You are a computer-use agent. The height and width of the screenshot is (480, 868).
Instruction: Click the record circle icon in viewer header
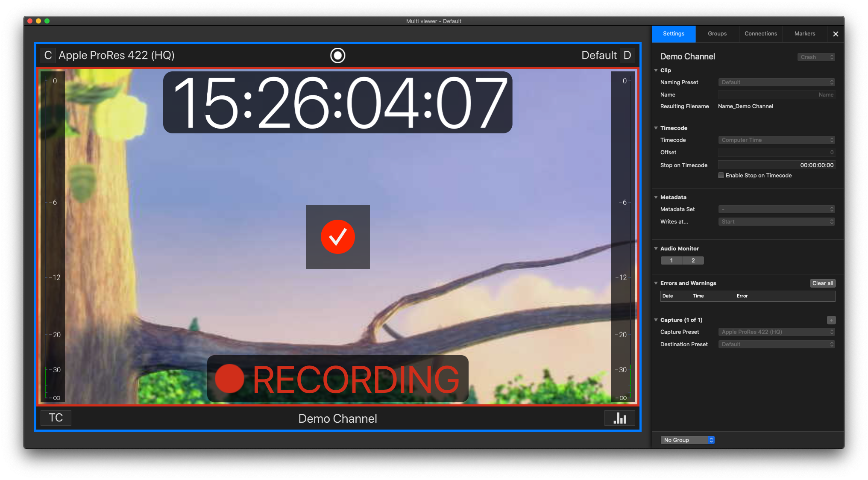(x=337, y=56)
